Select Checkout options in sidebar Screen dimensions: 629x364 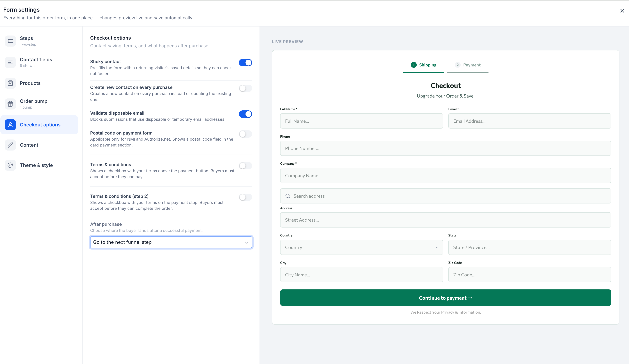pyautogui.click(x=39, y=125)
